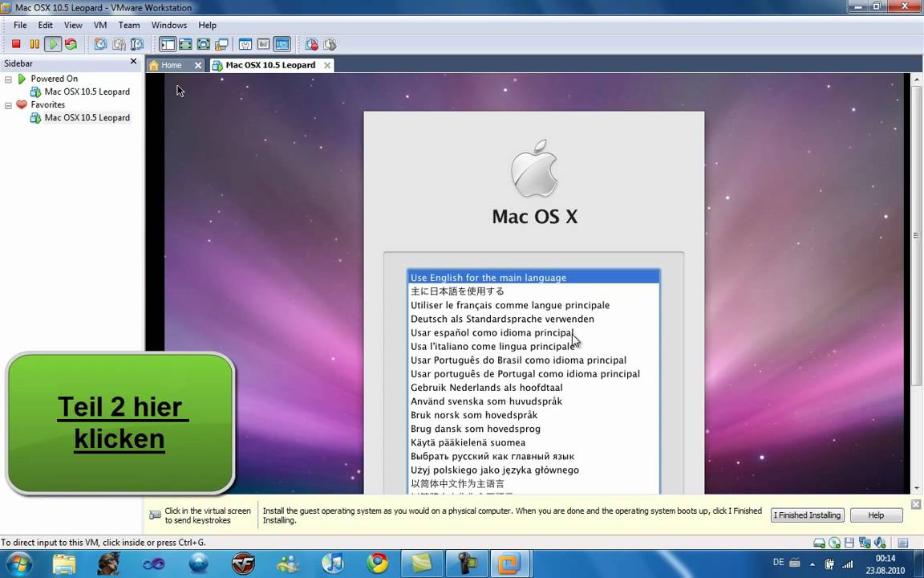Choose Utiliser le français comme langue principale
The height and width of the screenshot is (578, 924).
[x=533, y=305]
